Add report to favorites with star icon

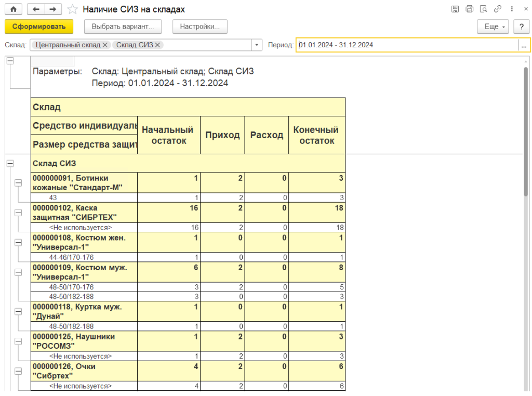coord(73,9)
